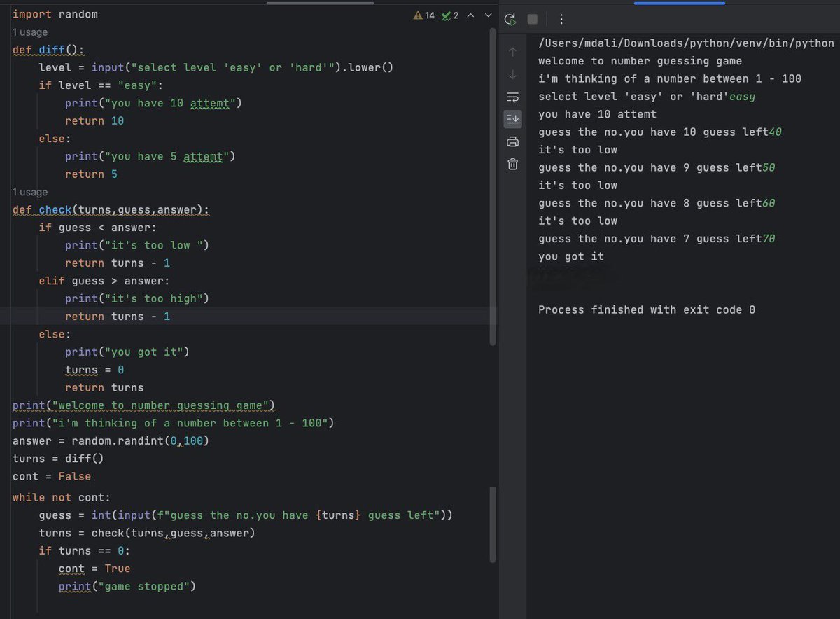The height and width of the screenshot is (619, 840).
Task: Open '1 usage' hint above the check function
Action: 29,191
